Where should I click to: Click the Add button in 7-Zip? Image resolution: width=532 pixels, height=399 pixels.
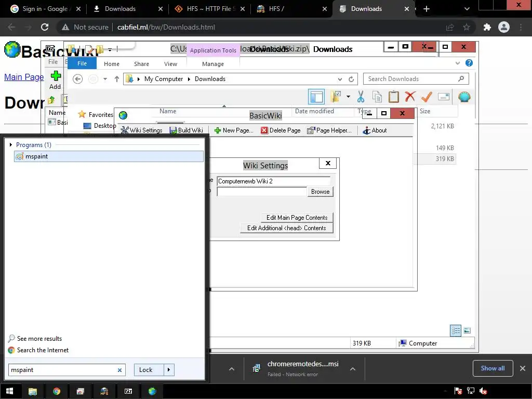point(55,80)
